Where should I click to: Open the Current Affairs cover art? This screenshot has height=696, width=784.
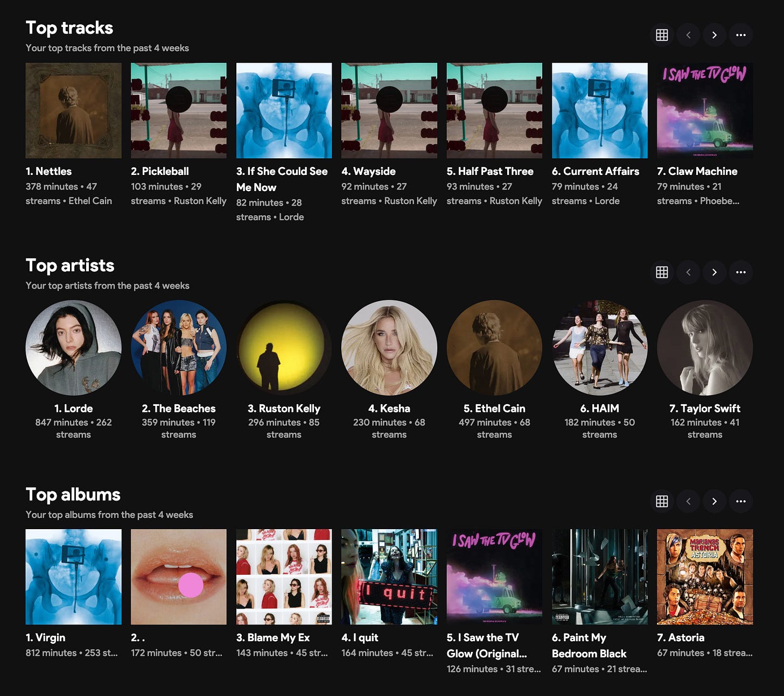coord(600,110)
